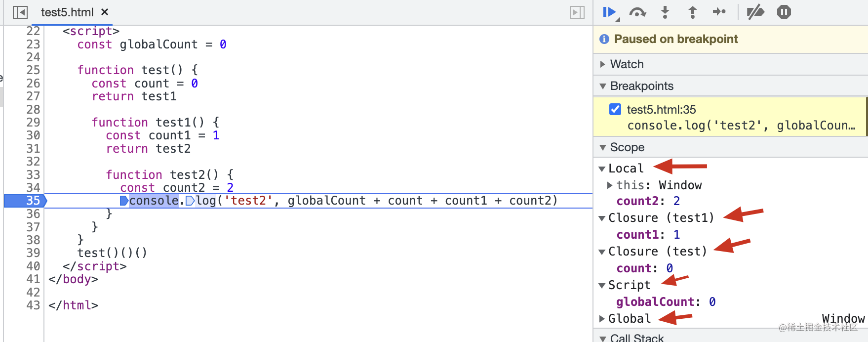Expand the Global scope
The height and width of the screenshot is (342, 868).
point(602,319)
